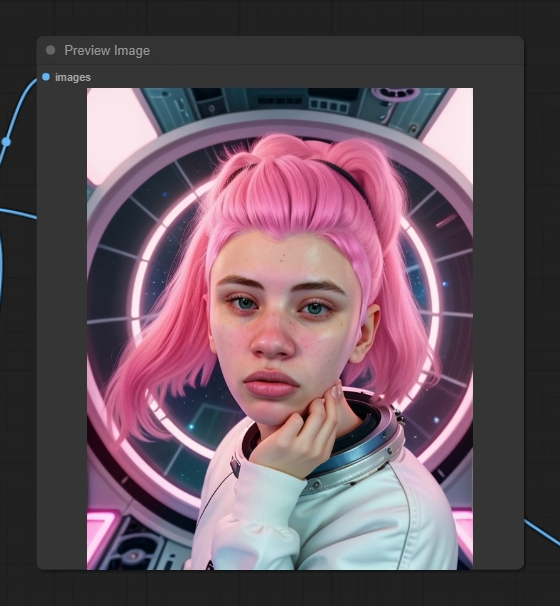Click the reroute dot on the blue link
This screenshot has width=560, height=606.
6,142
